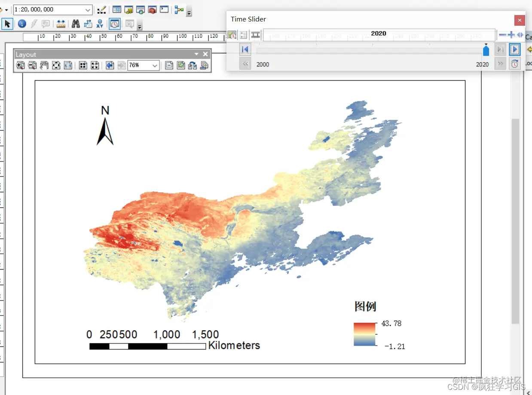
Task: Toggle Draft Mode in Layout toolbar
Action: pyautogui.click(x=169, y=65)
